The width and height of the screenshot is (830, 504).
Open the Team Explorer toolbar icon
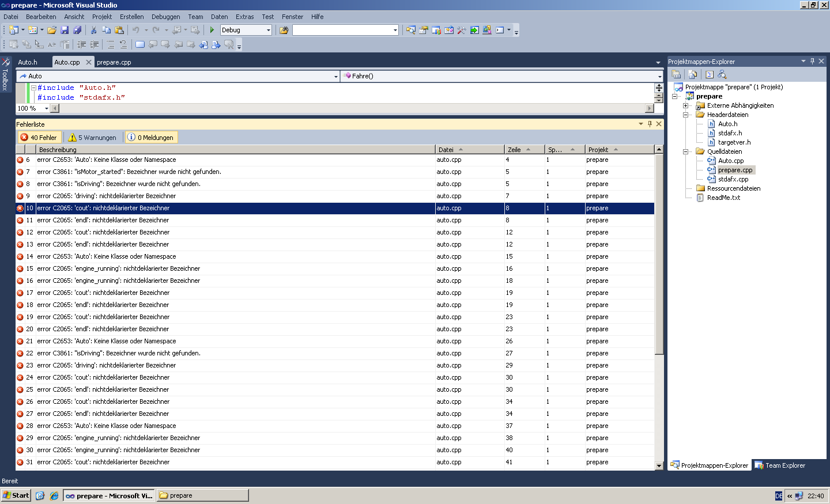tap(436, 30)
